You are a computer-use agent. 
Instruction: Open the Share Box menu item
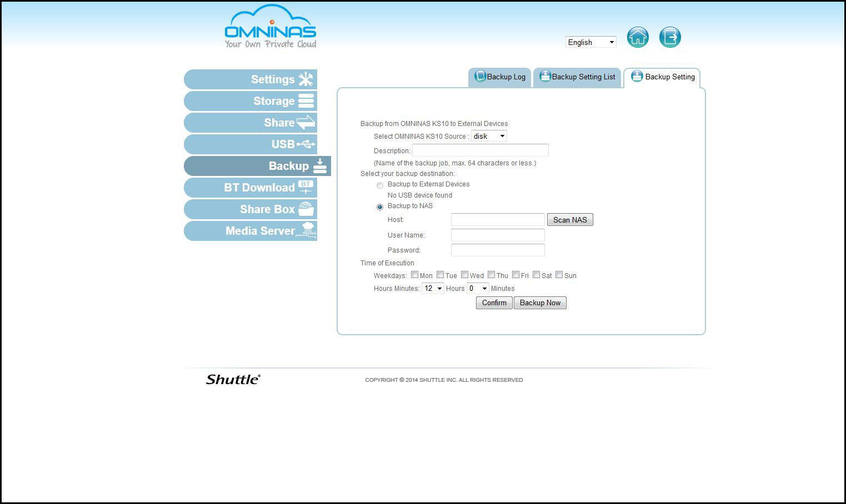[x=251, y=209]
